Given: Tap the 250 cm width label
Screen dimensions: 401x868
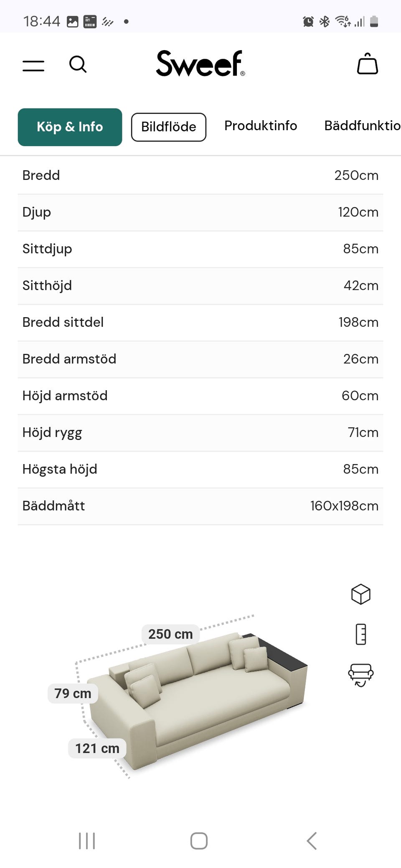Looking at the screenshot, I should click(170, 634).
